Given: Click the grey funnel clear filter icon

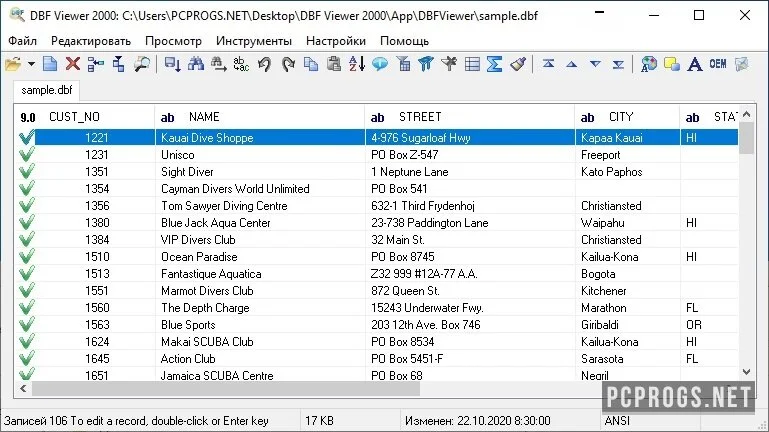Looking at the screenshot, I should click(x=449, y=64).
